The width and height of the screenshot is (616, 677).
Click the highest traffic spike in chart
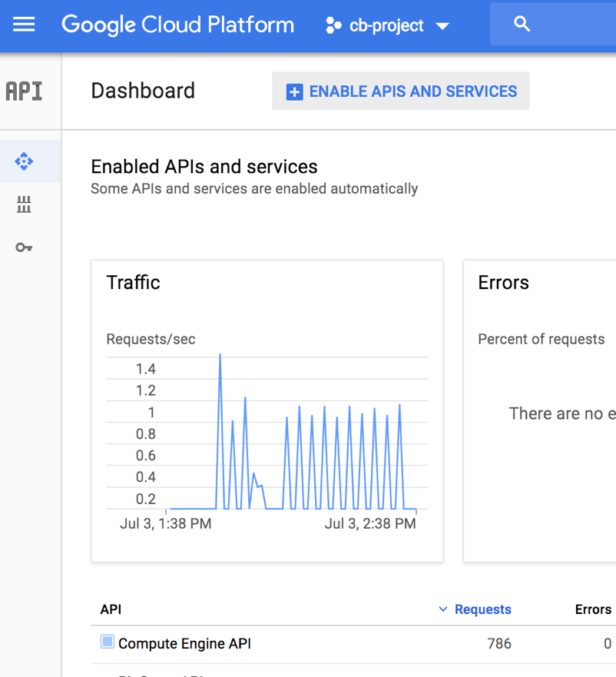click(x=220, y=355)
